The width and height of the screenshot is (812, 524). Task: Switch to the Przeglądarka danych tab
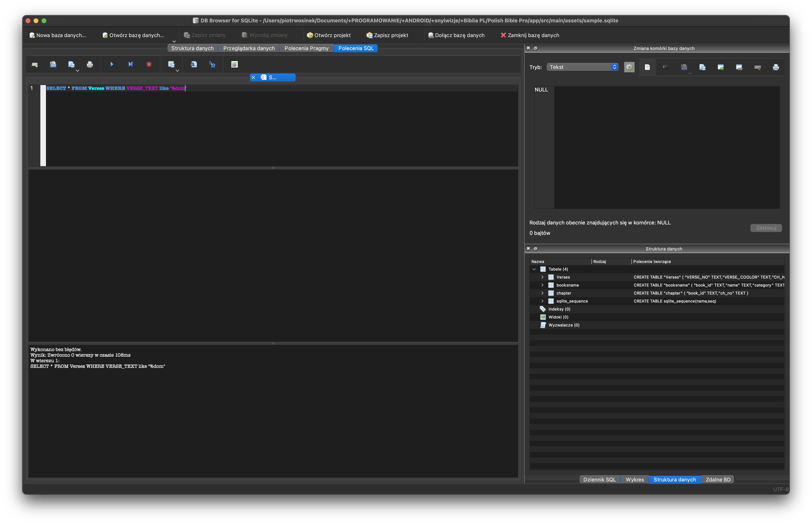pos(249,48)
